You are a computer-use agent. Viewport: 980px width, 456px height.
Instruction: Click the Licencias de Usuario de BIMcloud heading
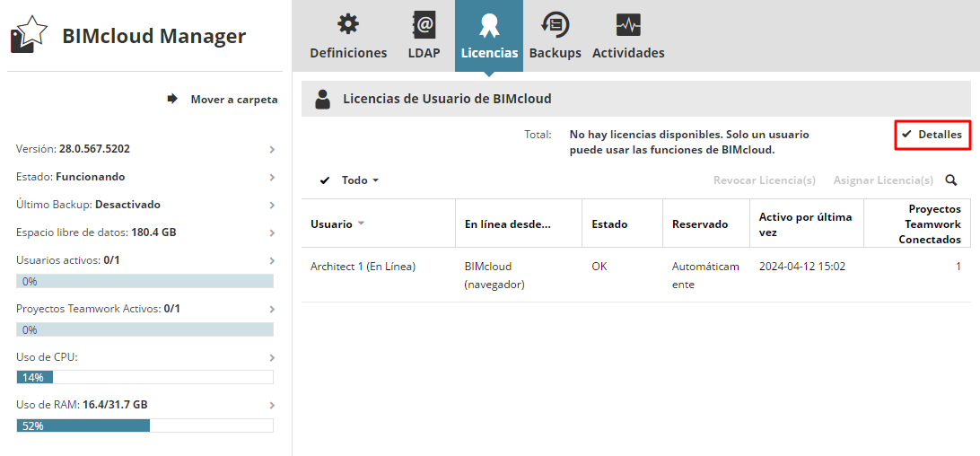(447, 99)
